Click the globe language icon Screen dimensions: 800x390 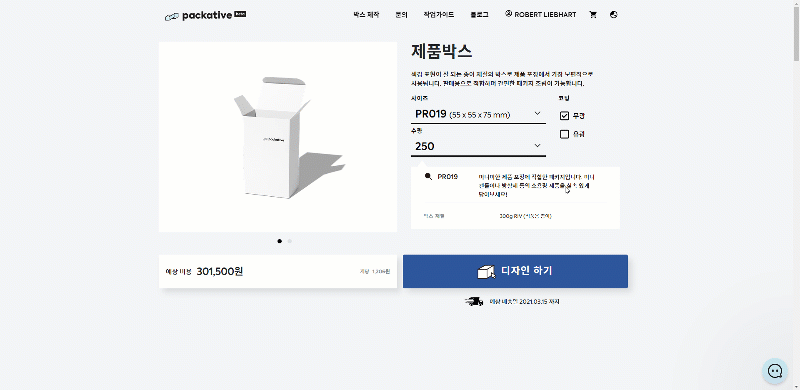(x=614, y=15)
